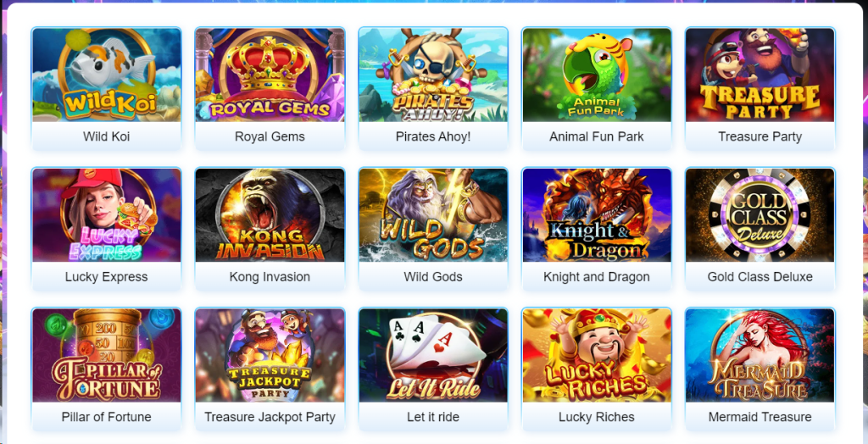Launch Pirates Ahoy! skull game image
Screen dimensions: 868x444
point(433,75)
